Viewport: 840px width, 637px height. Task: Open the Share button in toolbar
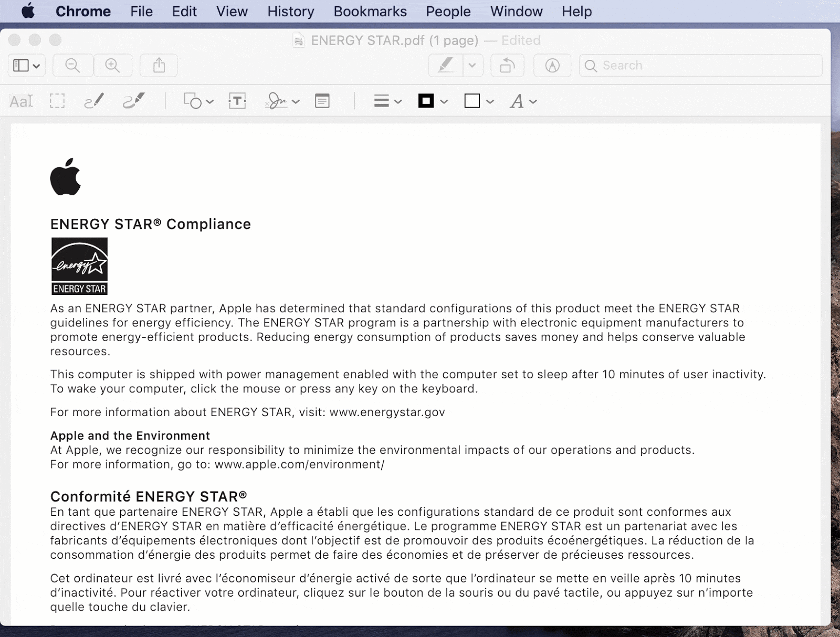coord(159,66)
